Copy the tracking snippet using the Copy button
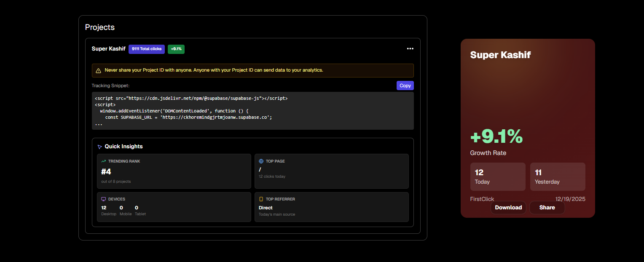The height and width of the screenshot is (262, 644). point(405,85)
